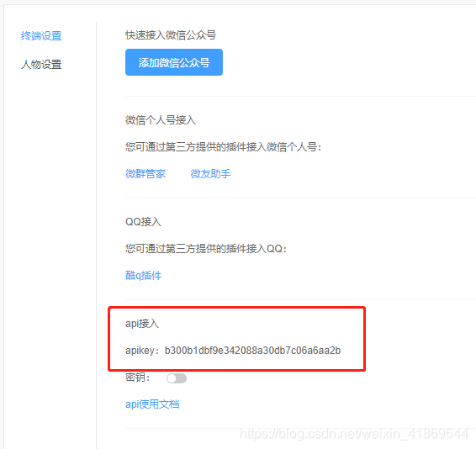This screenshot has width=476, height=449.
Task: Toggle the 密钥 switch
Action: coord(177,378)
